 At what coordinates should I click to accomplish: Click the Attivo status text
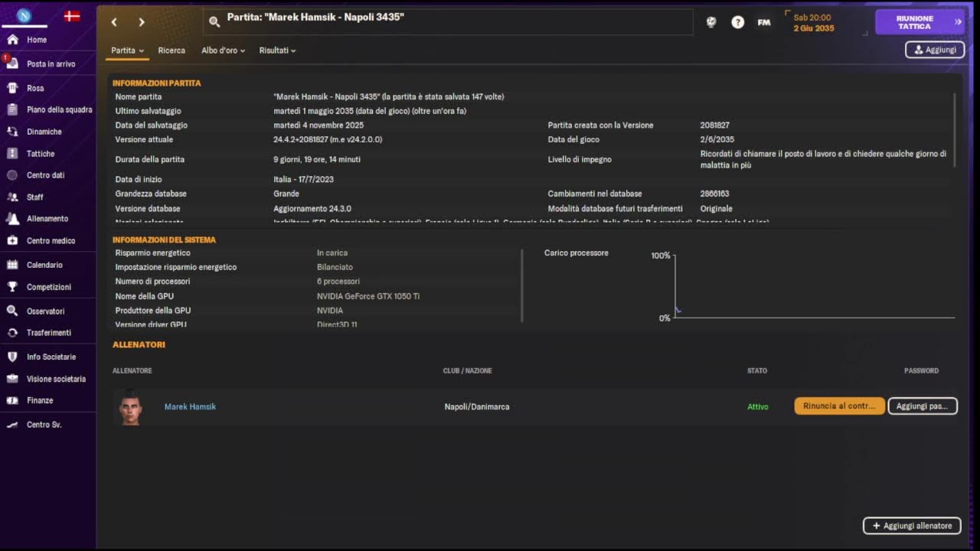coord(758,406)
